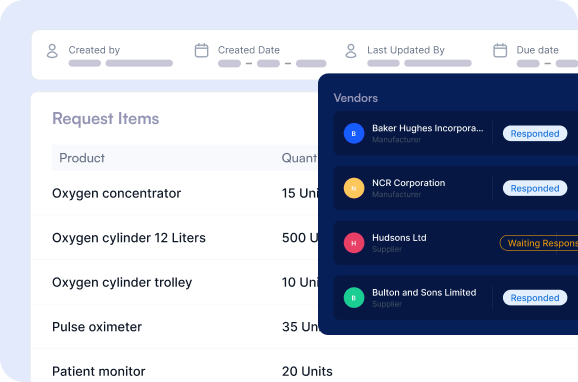Image resolution: width=578 pixels, height=382 pixels.
Task: Select the Oxygen concentrator row
Action: (x=174, y=193)
